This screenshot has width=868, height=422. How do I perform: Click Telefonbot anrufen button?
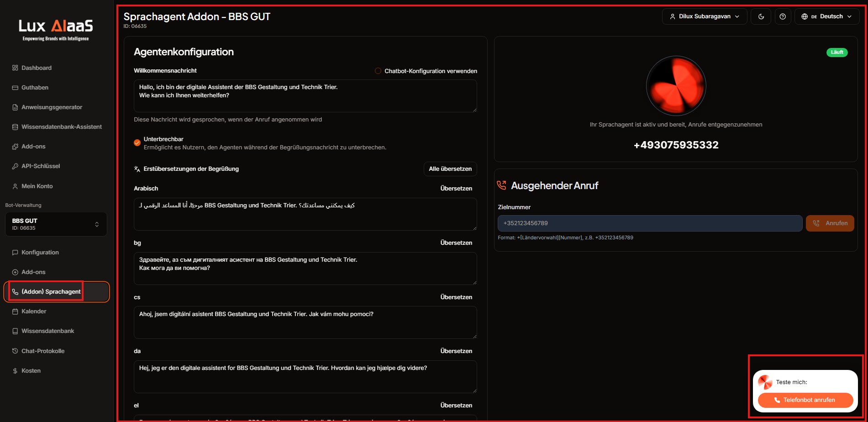click(805, 400)
